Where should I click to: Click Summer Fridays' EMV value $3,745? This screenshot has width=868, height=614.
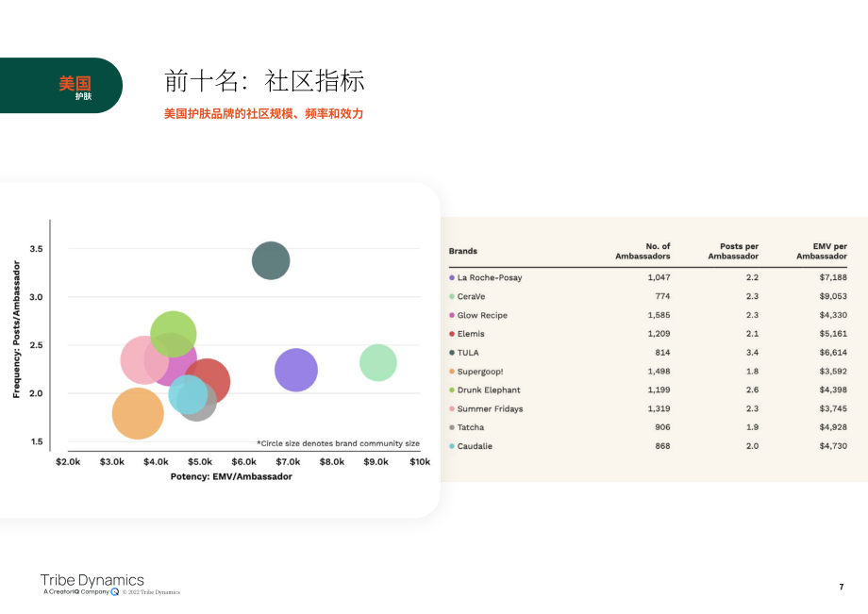pyautogui.click(x=833, y=408)
